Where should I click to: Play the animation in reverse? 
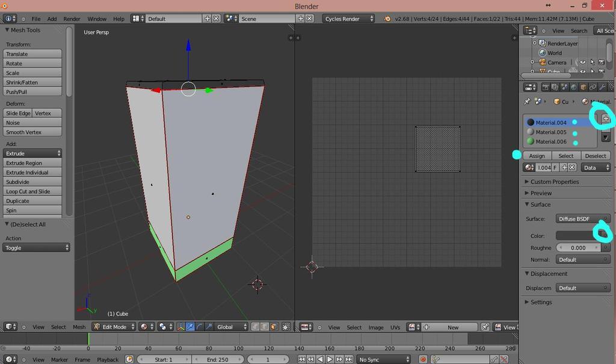[320, 359]
